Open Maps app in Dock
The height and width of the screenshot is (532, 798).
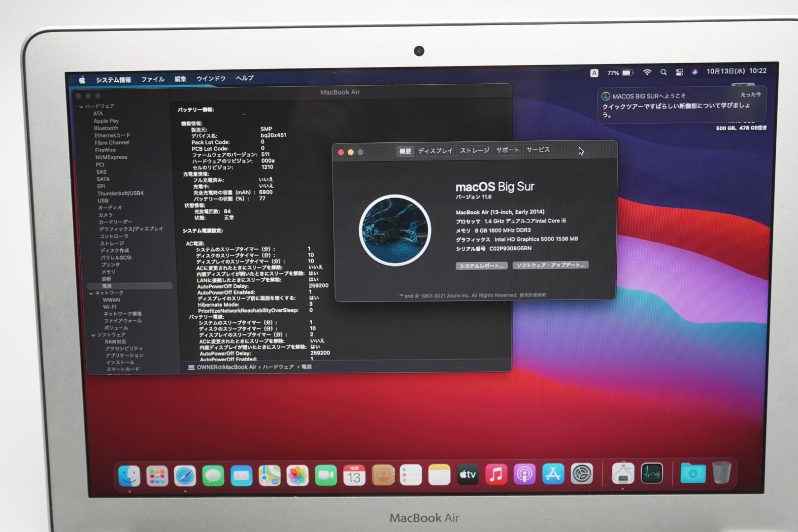269,476
